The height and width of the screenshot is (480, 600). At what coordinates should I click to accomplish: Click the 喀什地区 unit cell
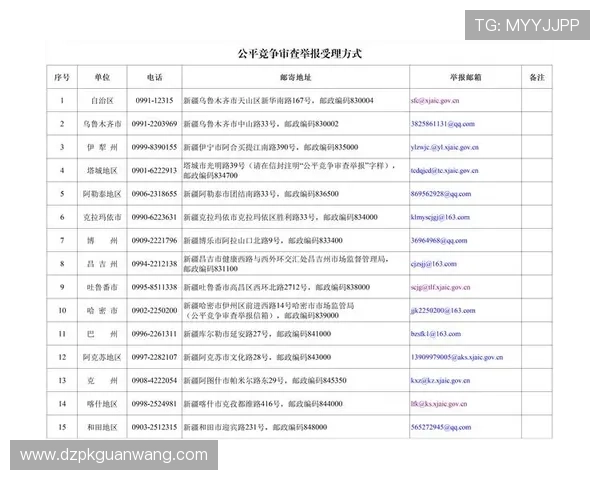102,404
